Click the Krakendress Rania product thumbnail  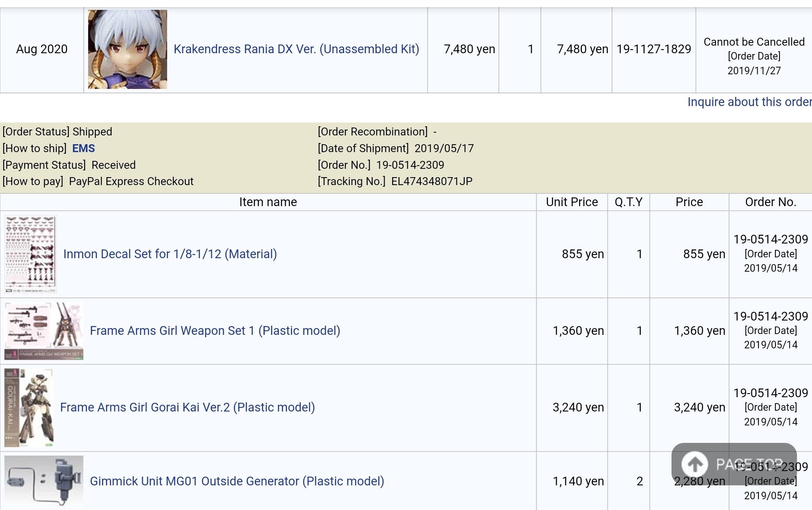coord(127,49)
